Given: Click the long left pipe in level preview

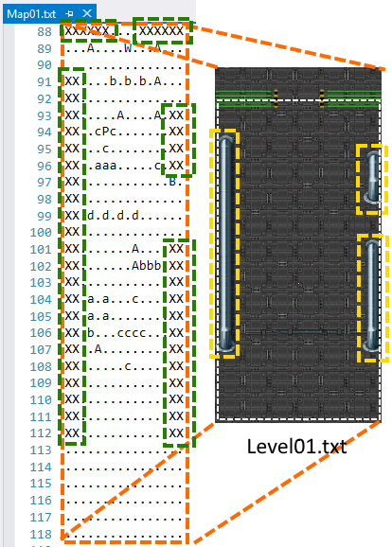Looking at the screenshot, I should pyautogui.click(x=225, y=244).
